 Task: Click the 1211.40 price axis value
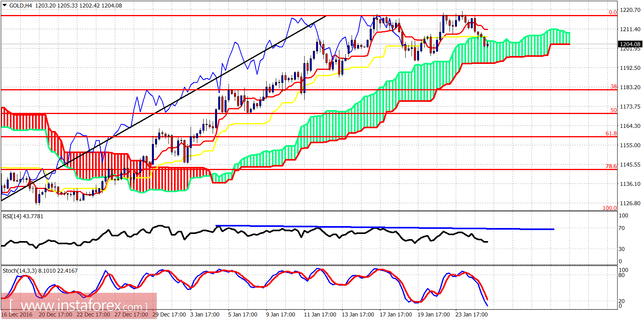click(630, 29)
